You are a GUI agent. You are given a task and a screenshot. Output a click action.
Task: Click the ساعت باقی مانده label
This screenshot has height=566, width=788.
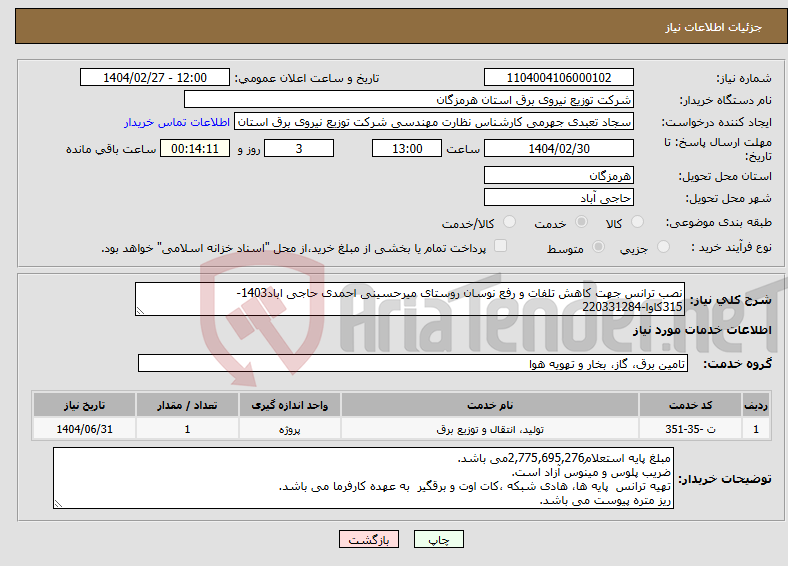click(x=111, y=149)
